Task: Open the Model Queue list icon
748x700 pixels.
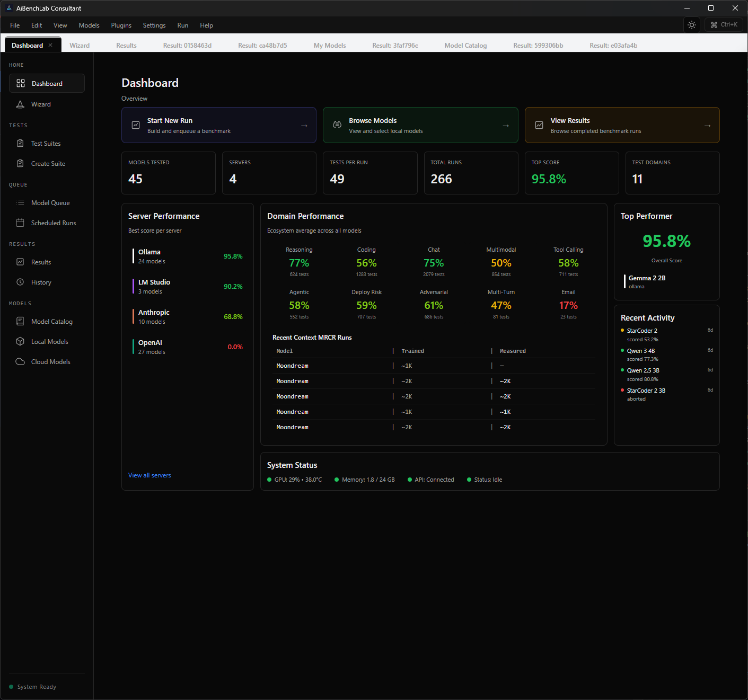Action: click(x=20, y=202)
